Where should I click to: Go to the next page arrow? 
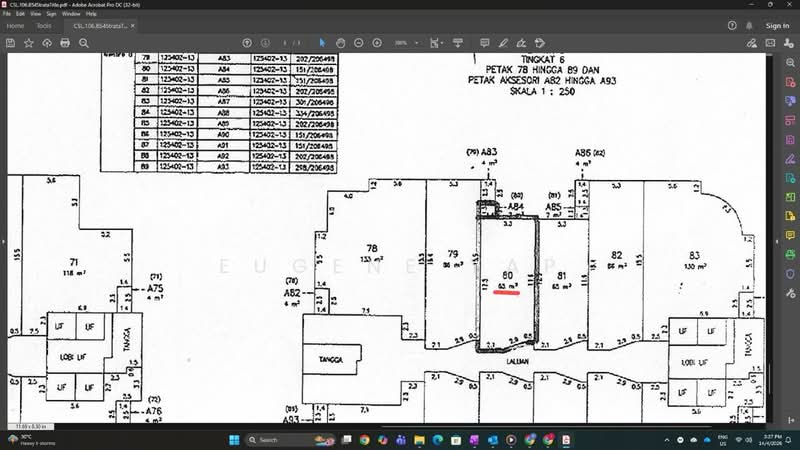click(x=265, y=43)
